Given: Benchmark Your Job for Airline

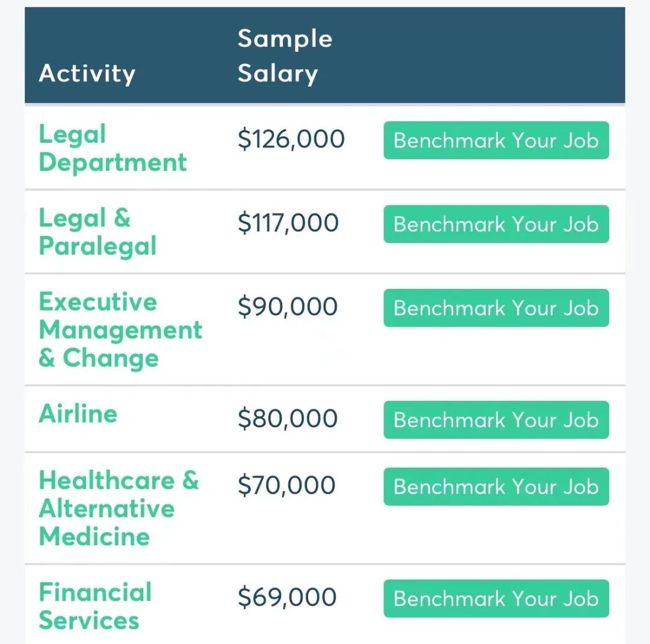Looking at the screenshot, I should pos(496,420).
